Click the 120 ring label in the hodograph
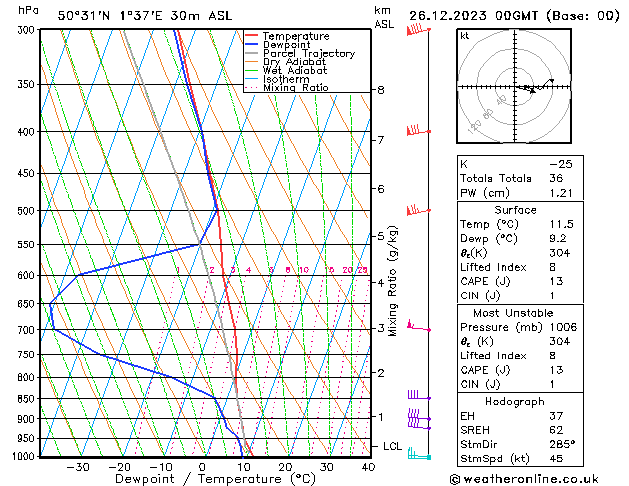Screen dimensions: 629x486 point(475,127)
